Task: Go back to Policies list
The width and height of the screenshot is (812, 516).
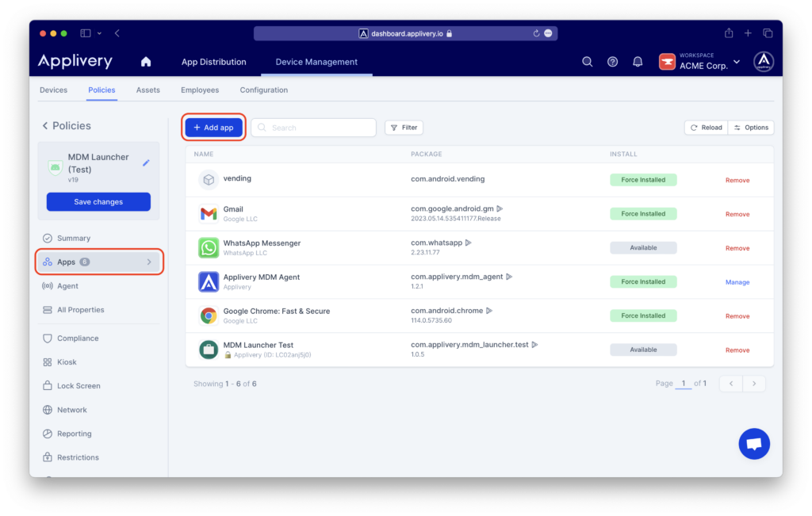Action: 67,126
